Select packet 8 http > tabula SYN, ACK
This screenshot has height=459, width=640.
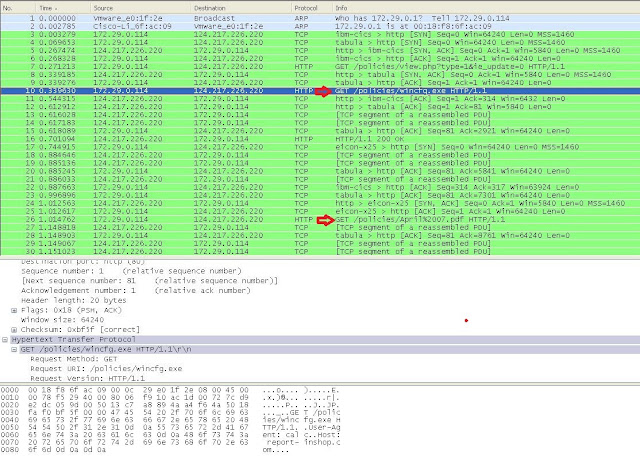(320, 75)
